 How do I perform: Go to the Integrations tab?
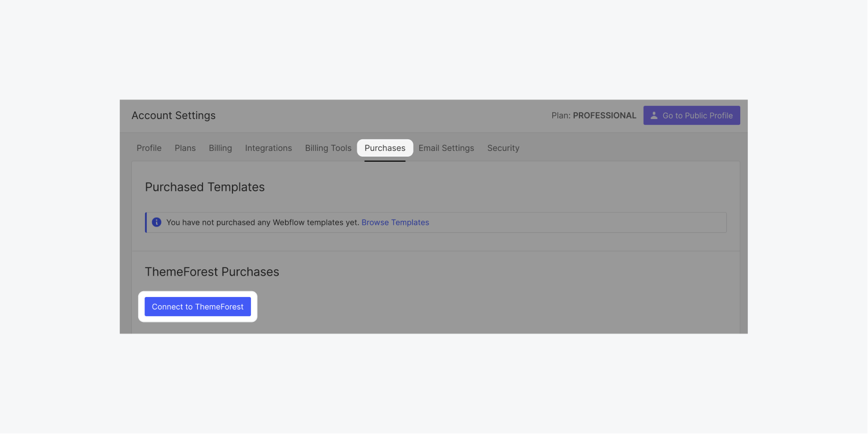(x=268, y=148)
